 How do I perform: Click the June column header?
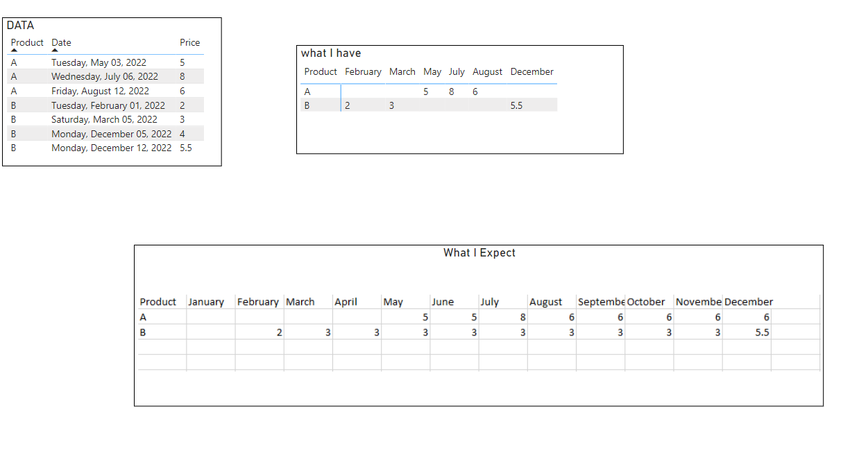[443, 302]
